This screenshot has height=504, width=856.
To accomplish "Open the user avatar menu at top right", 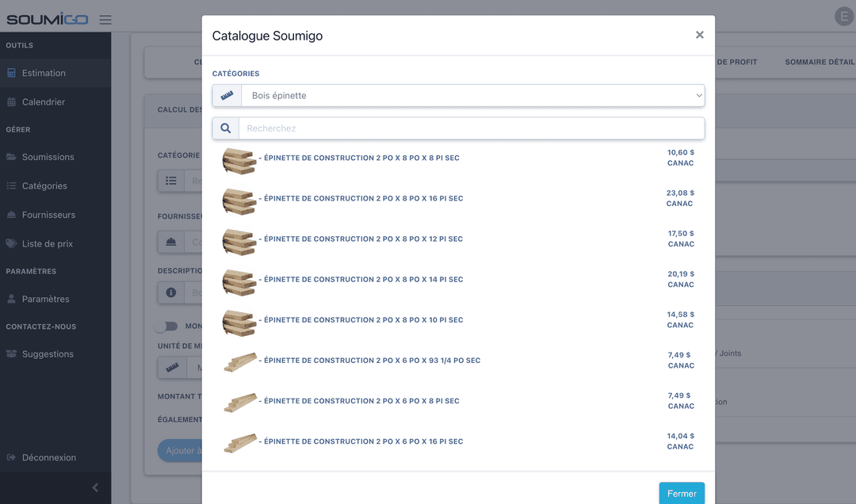I will point(844,17).
